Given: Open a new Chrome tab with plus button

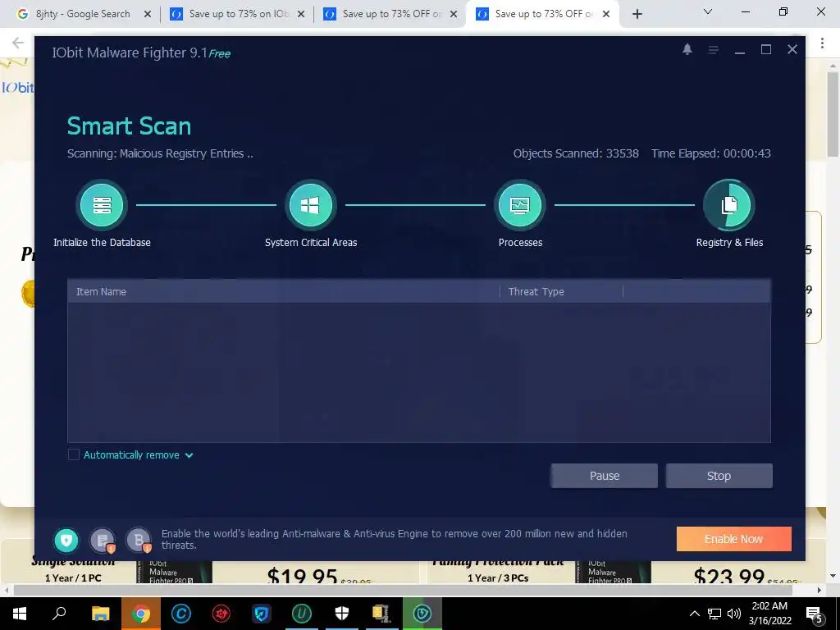Looking at the screenshot, I should 637,15.
